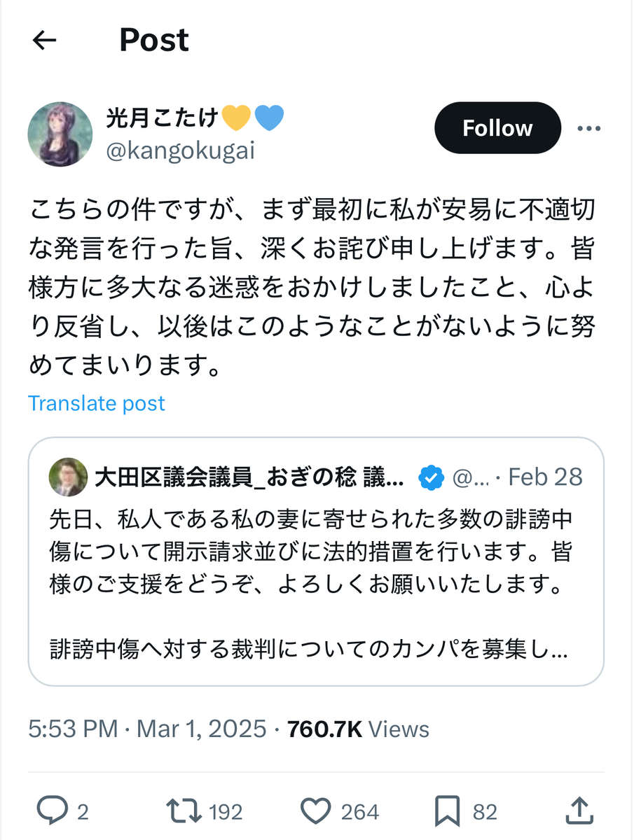The image size is (634, 840).
Task: Open the quoted post by 大田区議会議員_おぎの稔
Action: (316, 561)
